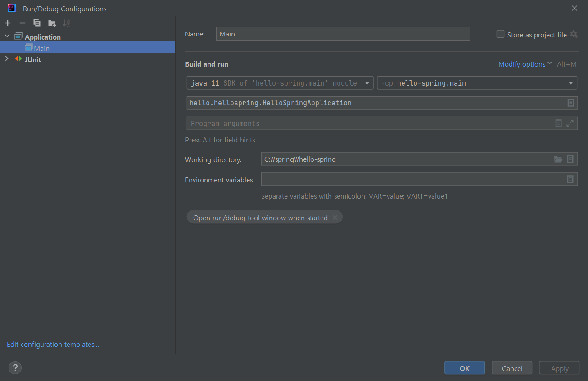This screenshot has width=588, height=381.
Task: Sort configurations alphabetically
Action: (66, 23)
